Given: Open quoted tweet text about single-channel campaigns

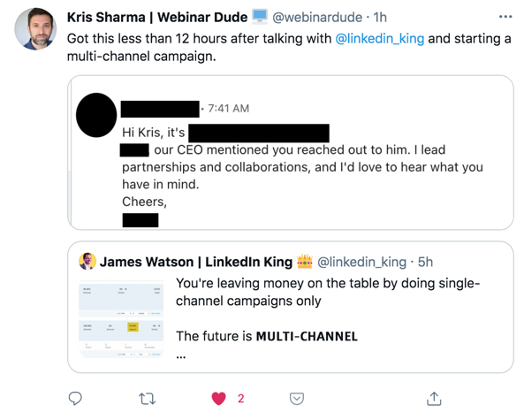Looking at the screenshot, I should tap(328, 292).
